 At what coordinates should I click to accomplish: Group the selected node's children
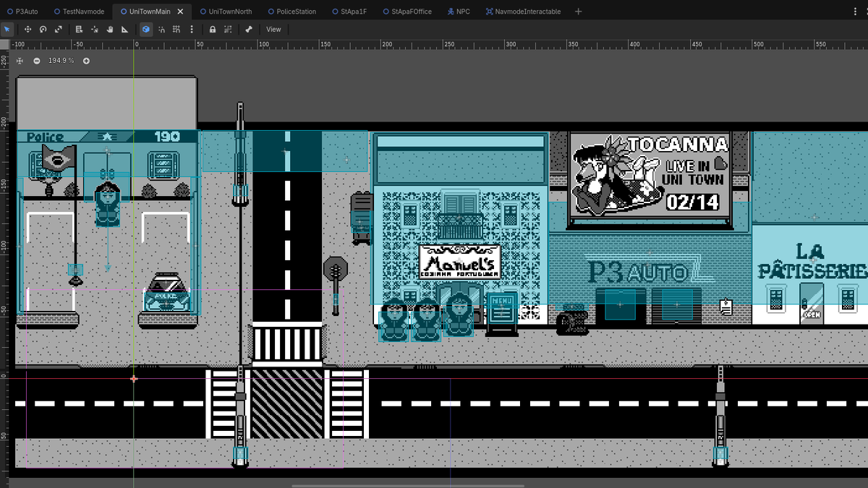(x=228, y=29)
